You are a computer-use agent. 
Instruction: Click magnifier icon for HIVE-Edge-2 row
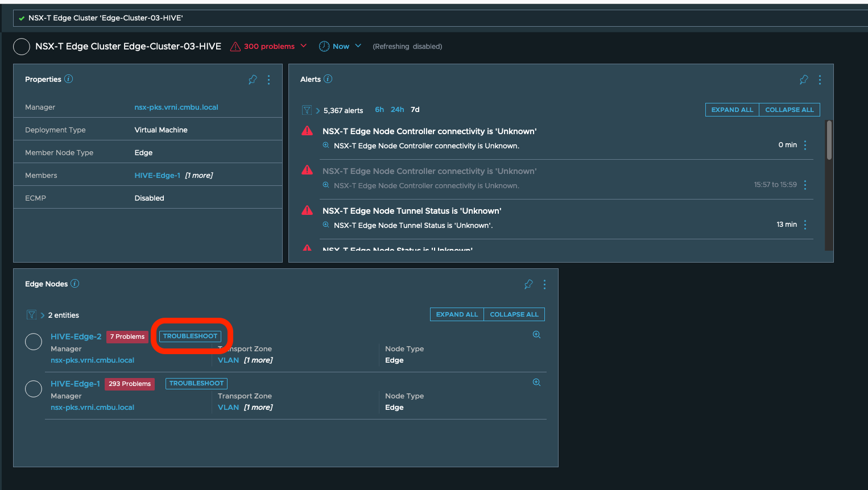(536, 335)
